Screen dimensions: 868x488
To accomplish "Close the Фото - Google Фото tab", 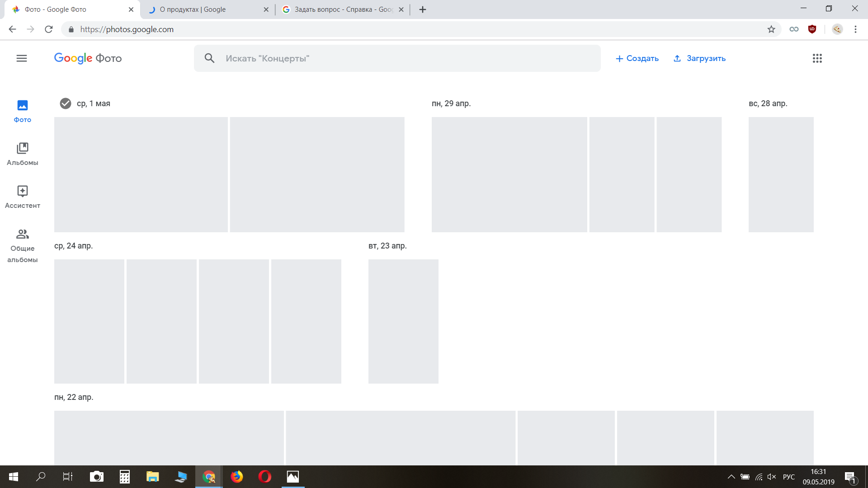I will tap(131, 9).
